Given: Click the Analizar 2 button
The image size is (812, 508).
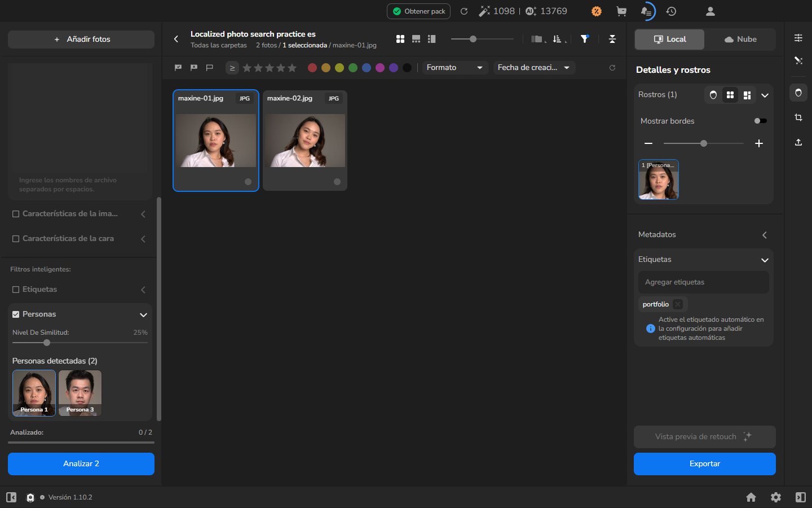Looking at the screenshot, I should tap(81, 464).
